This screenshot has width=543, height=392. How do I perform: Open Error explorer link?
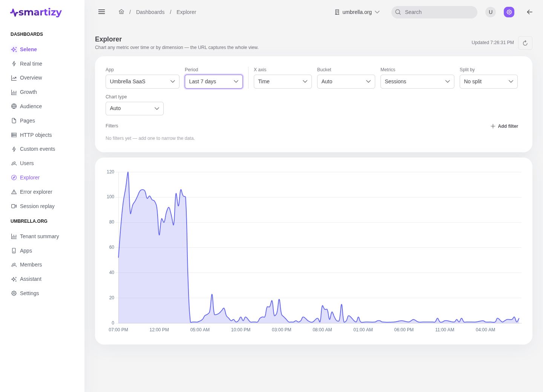[36, 192]
